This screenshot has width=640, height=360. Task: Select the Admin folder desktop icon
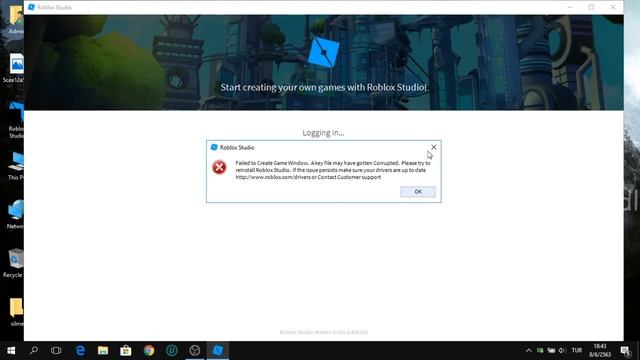pos(16,20)
